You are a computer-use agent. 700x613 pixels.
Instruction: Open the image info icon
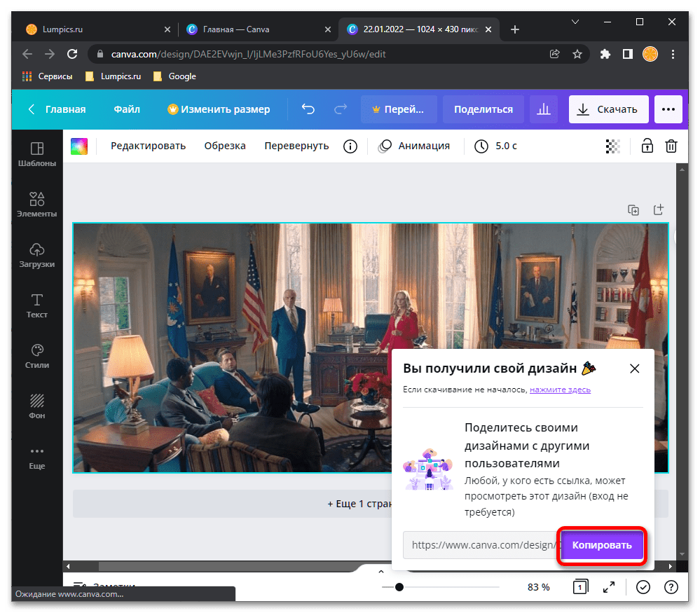(350, 146)
